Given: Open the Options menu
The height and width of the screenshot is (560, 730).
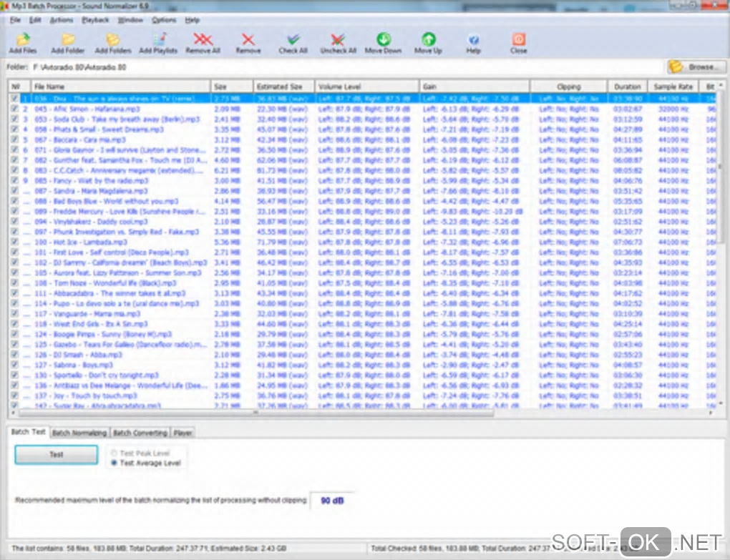Looking at the screenshot, I should pos(164,20).
